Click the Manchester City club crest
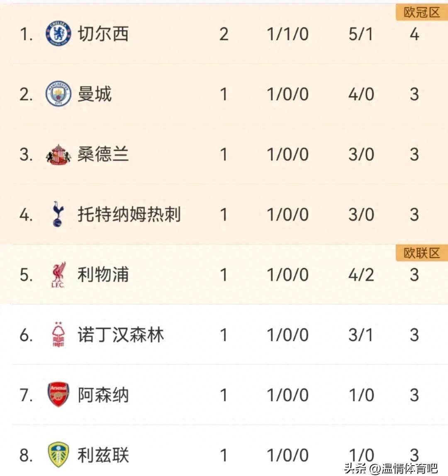 click(x=58, y=94)
